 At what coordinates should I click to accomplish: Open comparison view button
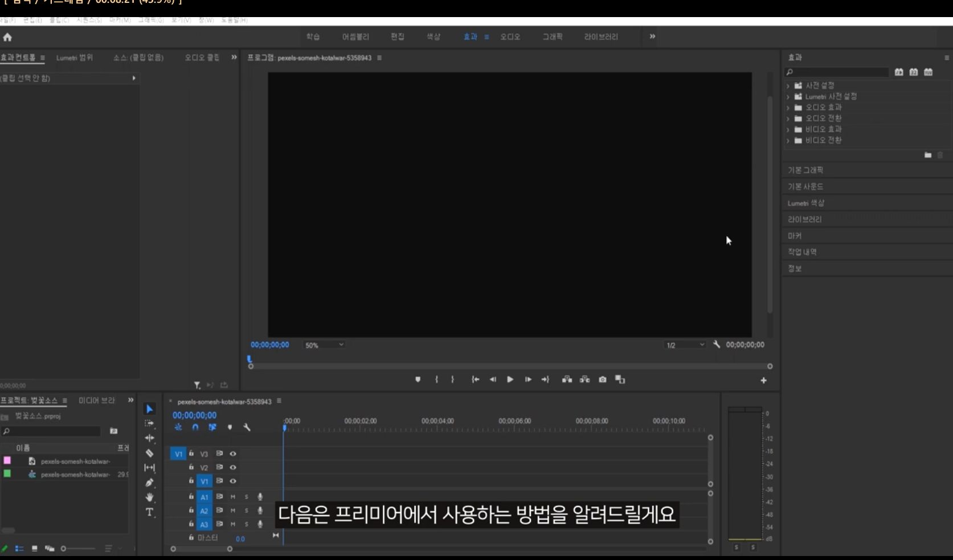pos(620,379)
